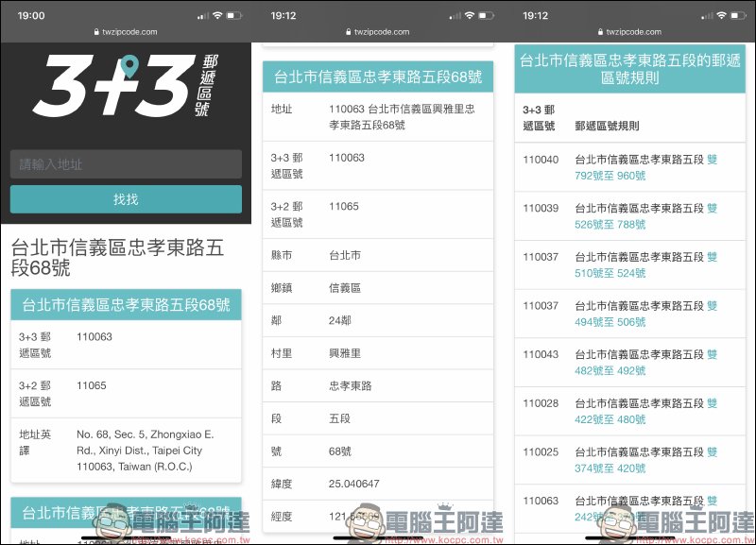Tap the 19:00 clock in the status bar
The image size is (756, 545).
pos(31,16)
